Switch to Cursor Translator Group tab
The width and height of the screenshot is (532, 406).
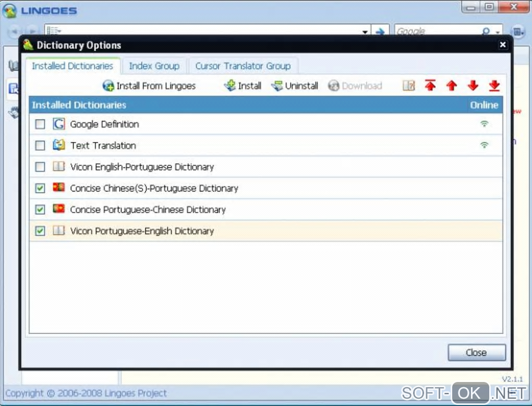tap(243, 66)
